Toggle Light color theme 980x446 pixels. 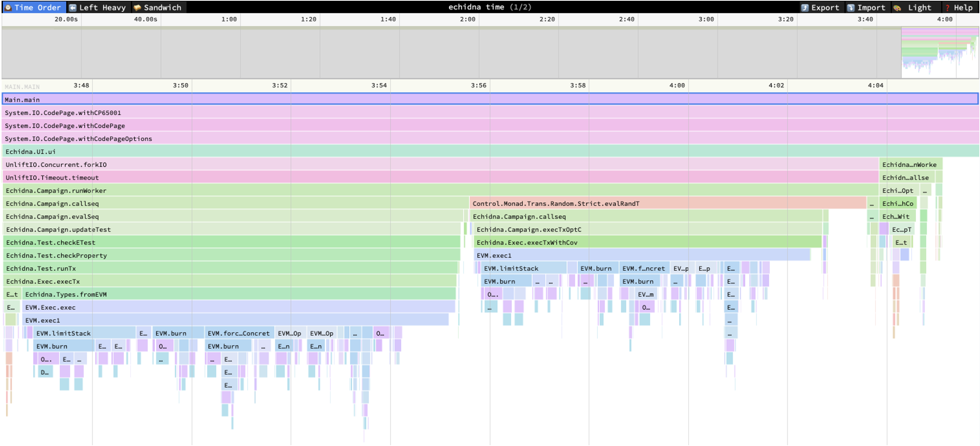pyautogui.click(x=919, y=7)
